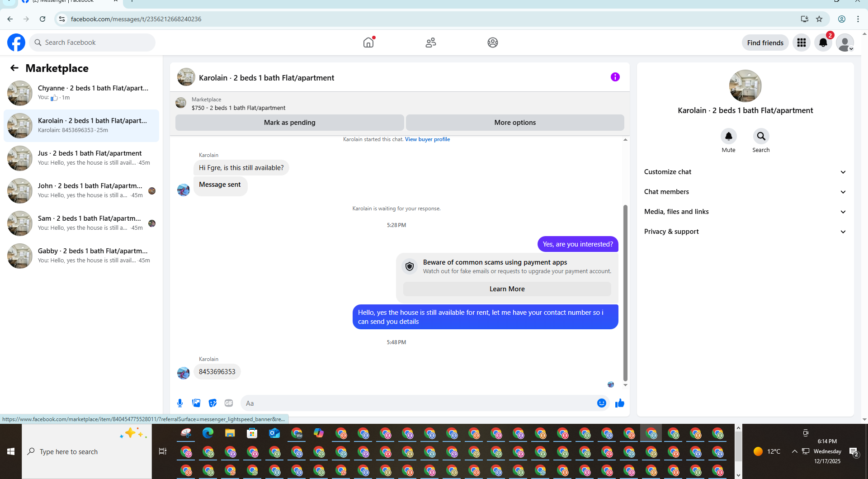The image size is (868, 479).
Task: Record a voice clip microphone icon
Action: click(180, 403)
